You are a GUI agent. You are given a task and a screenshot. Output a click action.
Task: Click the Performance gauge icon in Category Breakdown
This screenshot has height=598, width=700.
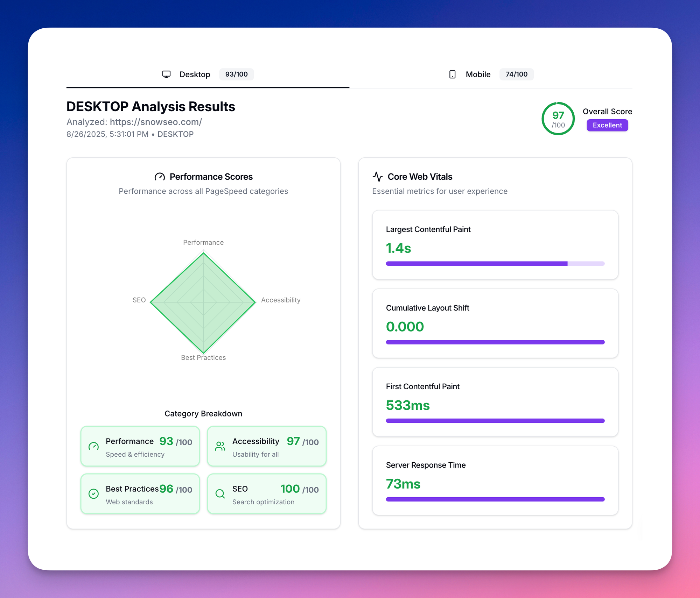point(93,446)
